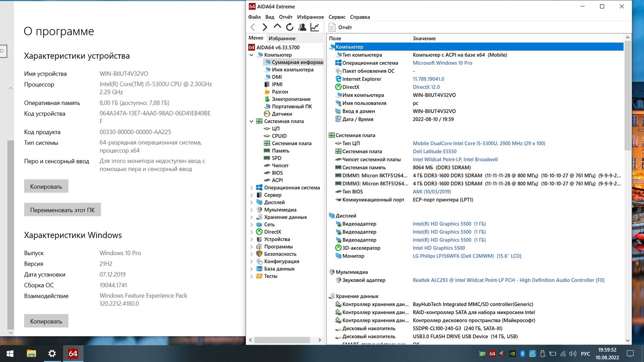Screen dimensions: 644x362
Task: Select Суммарная информация in the tree
Action: [x=293, y=62]
